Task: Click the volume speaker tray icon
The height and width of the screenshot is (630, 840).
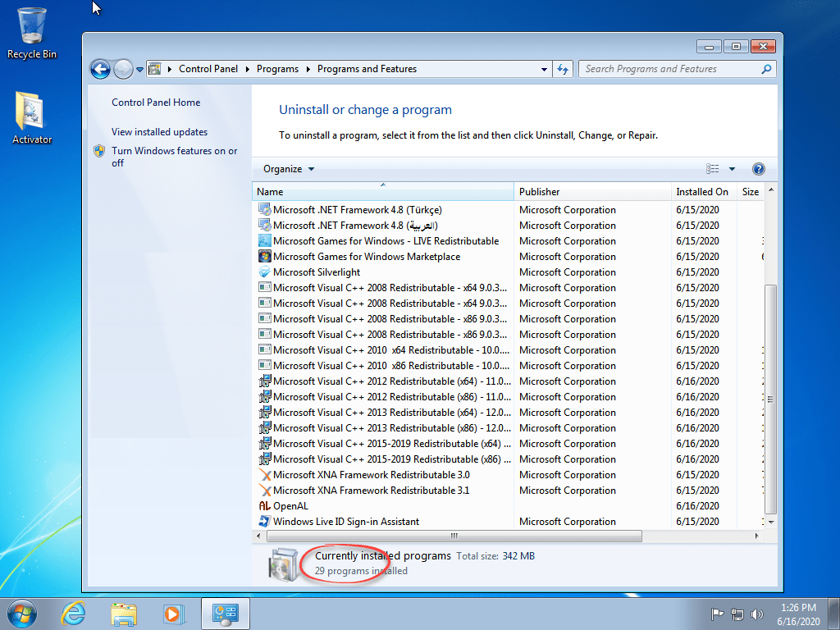Action: coord(756,614)
